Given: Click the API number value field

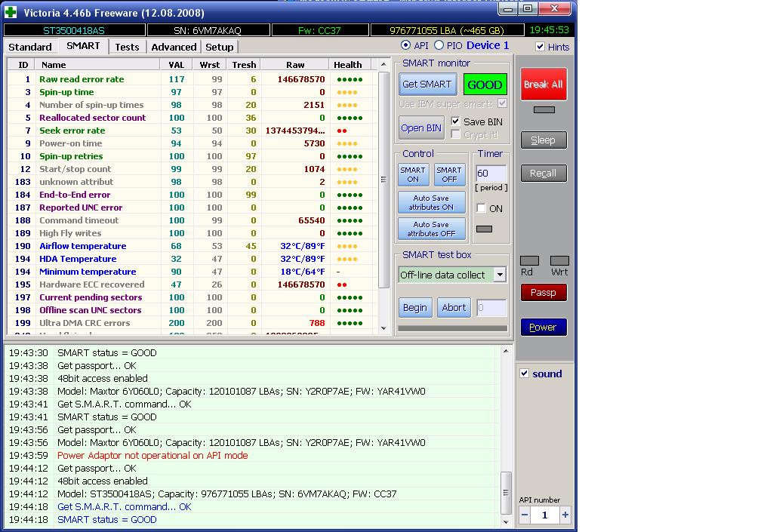Looking at the screenshot, I should (545, 515).
